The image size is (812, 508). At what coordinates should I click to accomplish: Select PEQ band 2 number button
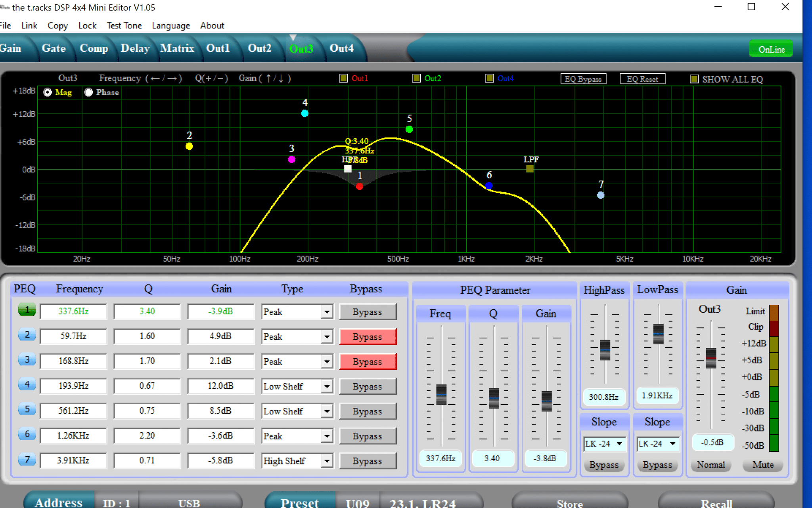(x=27, y=335)
